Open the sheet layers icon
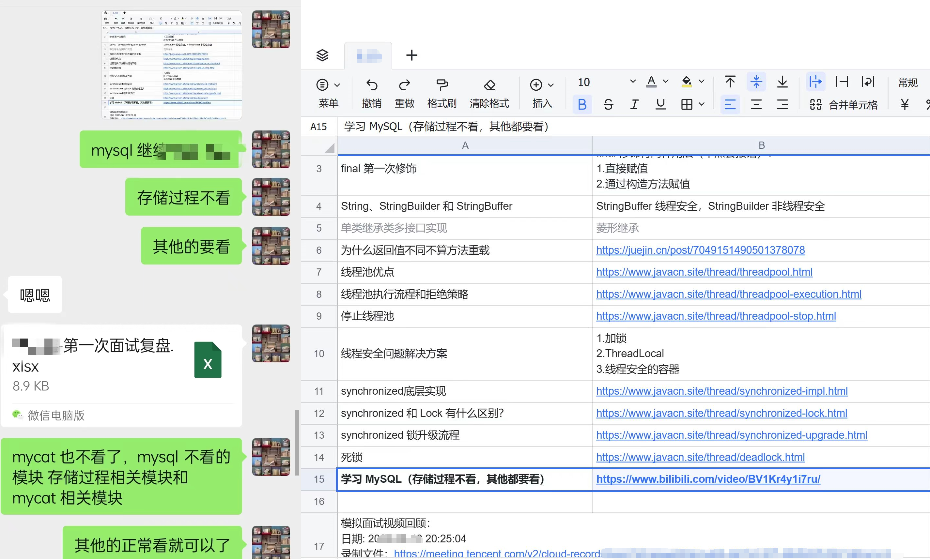 [x=322, y=55]
